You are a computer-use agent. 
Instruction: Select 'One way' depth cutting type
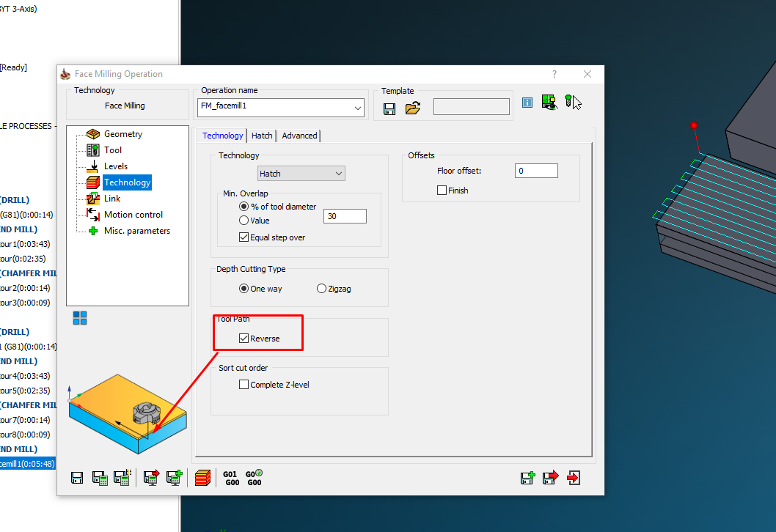point(244,289)
